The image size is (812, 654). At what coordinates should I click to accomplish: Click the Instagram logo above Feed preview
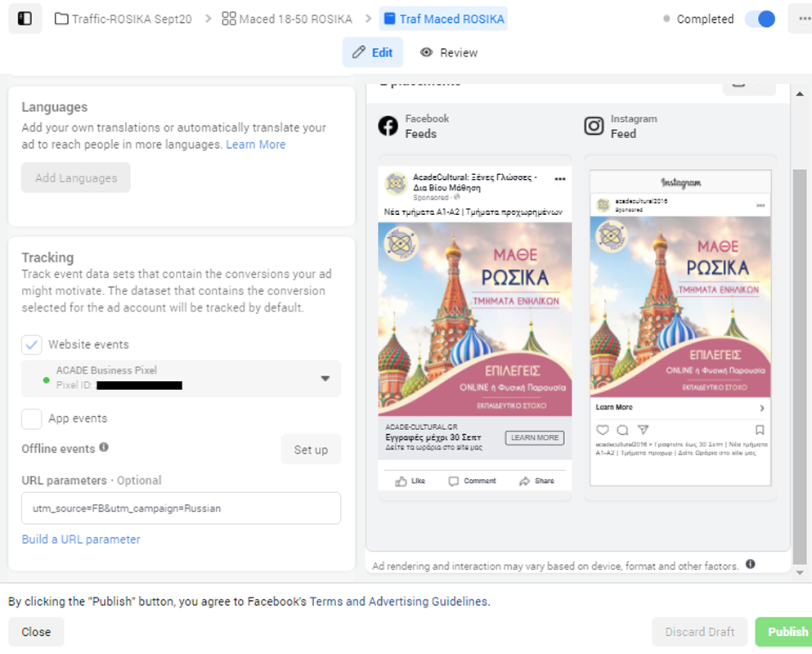(x=594, y=126)
